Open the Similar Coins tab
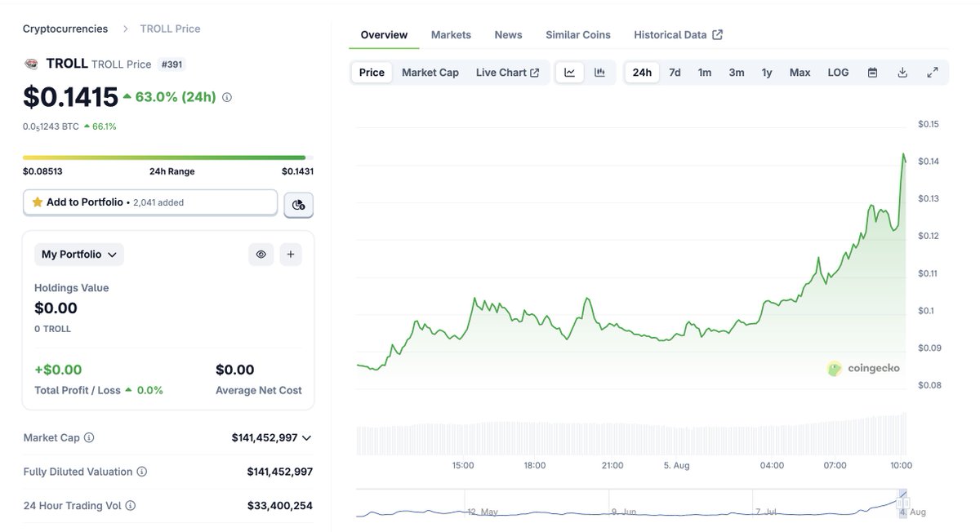This screenshot has width=980, height=532. (x=578, y=35)
